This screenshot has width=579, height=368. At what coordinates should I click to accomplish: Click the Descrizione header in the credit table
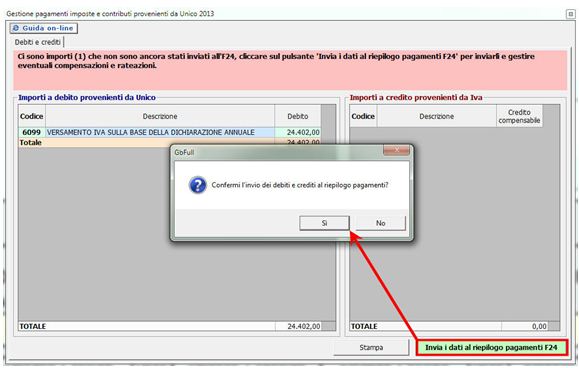[436, 116]
